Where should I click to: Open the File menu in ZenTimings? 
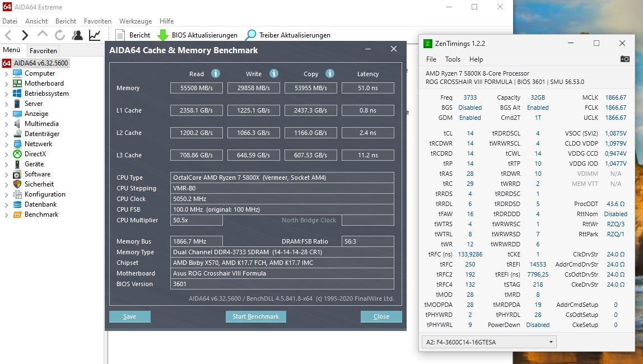pyautogui.click(x=431, y=59)
